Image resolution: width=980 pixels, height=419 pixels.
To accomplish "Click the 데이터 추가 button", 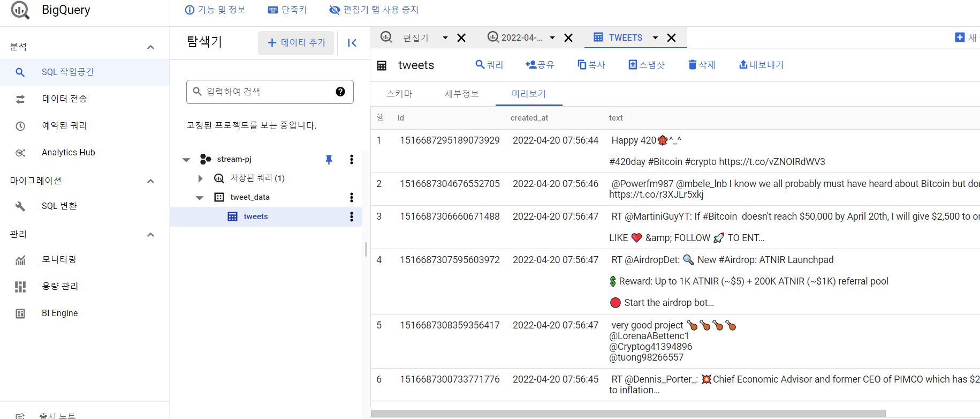I will click(296, 43).
